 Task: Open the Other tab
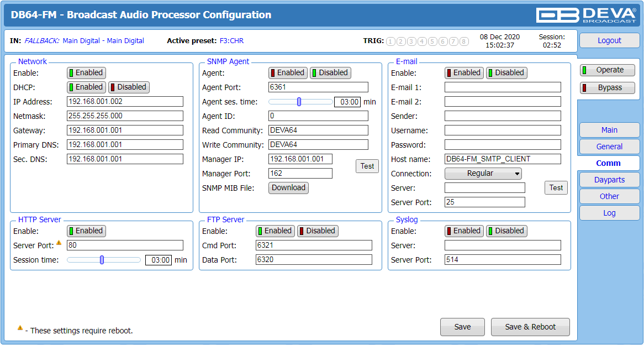point(610,197)
